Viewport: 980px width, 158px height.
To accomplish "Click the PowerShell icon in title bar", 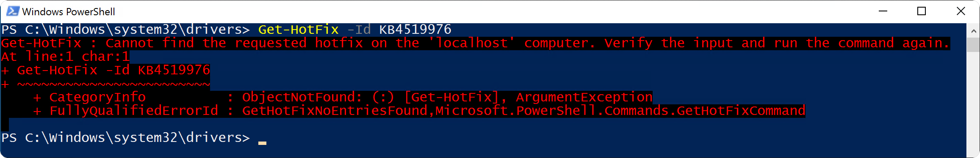I will click(x=13, y=11).
